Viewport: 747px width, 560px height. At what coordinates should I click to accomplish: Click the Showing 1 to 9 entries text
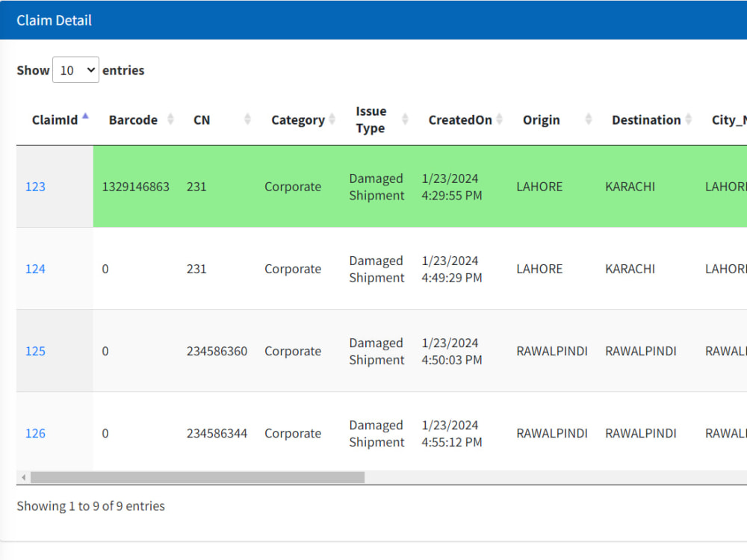pyautogui.click(x=90, y=506)
